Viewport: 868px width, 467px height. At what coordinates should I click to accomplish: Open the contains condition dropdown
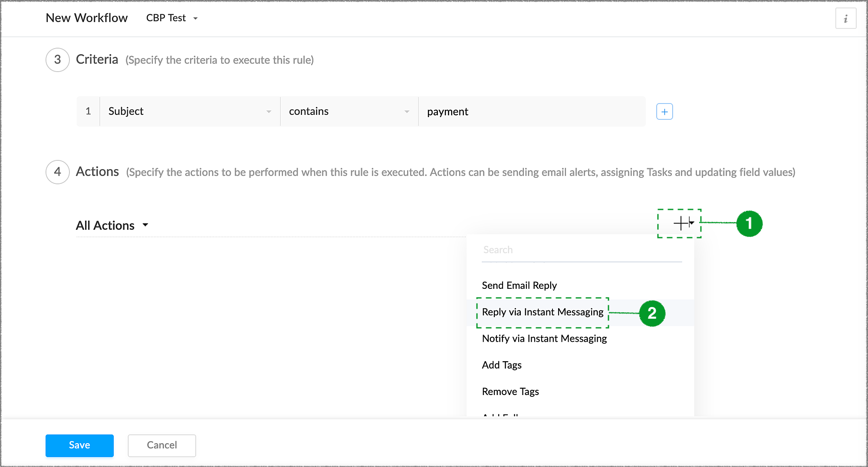(349, 111)
